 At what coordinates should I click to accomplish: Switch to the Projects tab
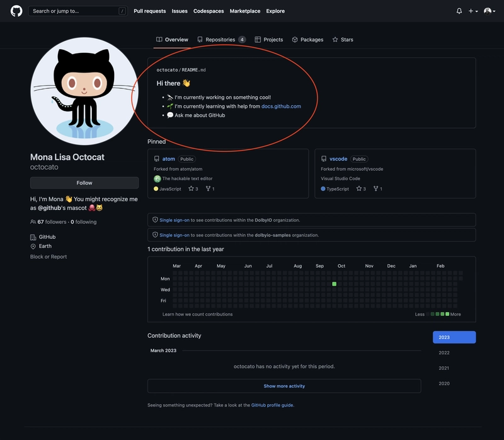(269, 40)
